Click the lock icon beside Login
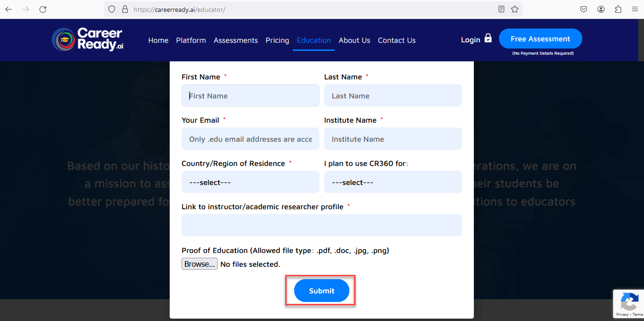The image size is (644, 321). (489, 38)
